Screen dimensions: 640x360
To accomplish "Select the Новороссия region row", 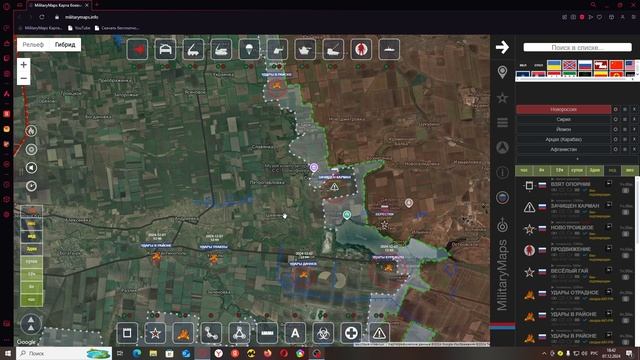I will tap(563, 109).
